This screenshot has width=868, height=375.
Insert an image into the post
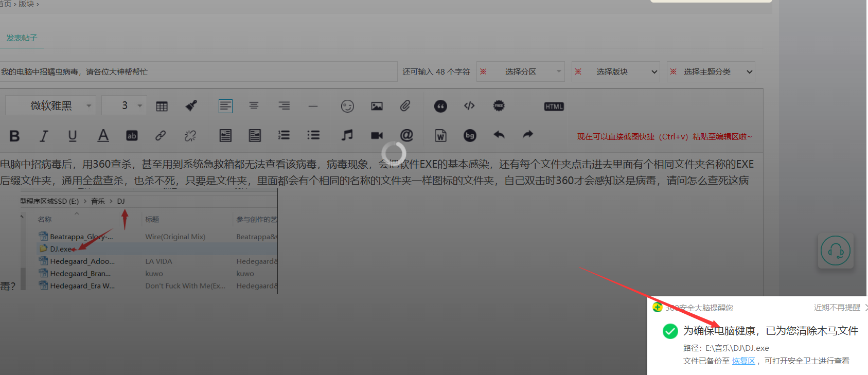(x=377, y=106)
